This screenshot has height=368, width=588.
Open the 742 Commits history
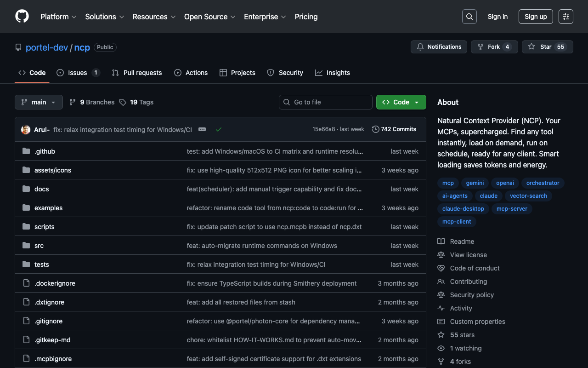point(394,129)
